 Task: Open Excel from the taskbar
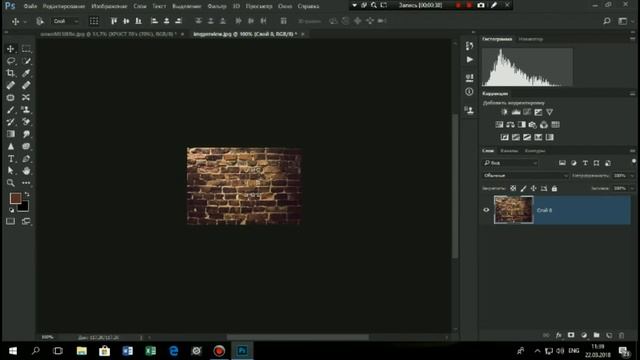click(151, 351)
